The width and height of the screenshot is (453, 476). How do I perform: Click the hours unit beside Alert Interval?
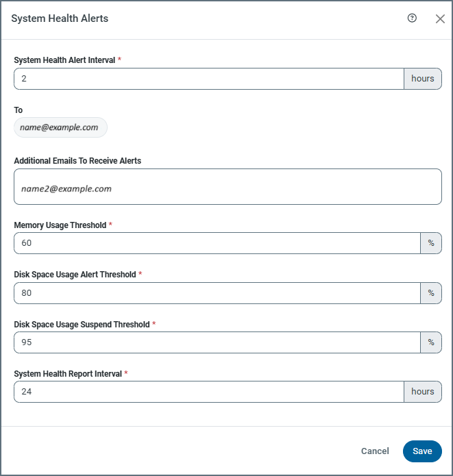pos(422,79)
